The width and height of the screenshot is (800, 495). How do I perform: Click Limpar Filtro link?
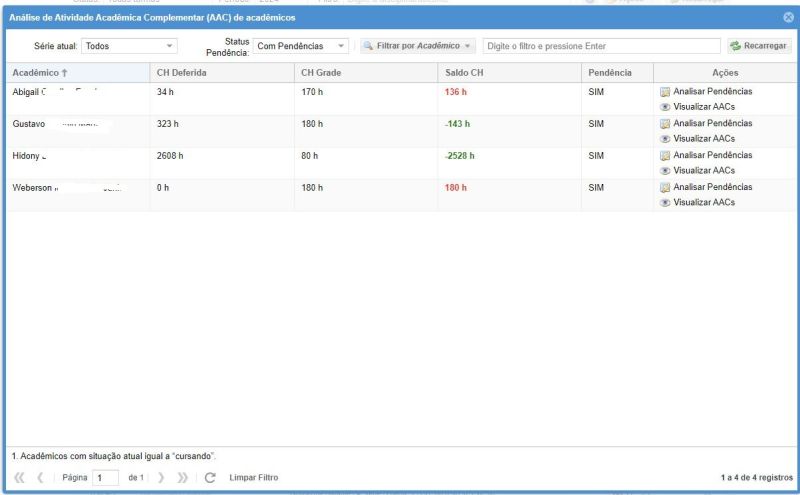[254, 478]
